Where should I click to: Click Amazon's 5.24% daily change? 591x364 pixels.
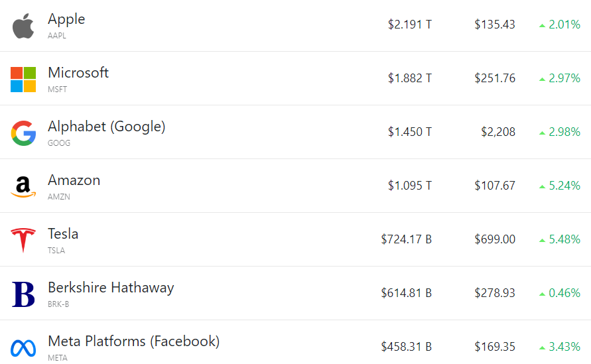[564, 186]
